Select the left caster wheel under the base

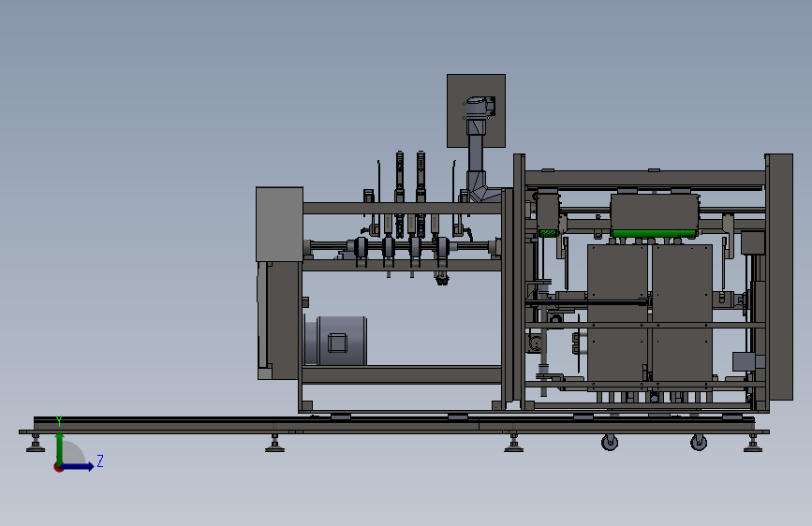point(610,442)
